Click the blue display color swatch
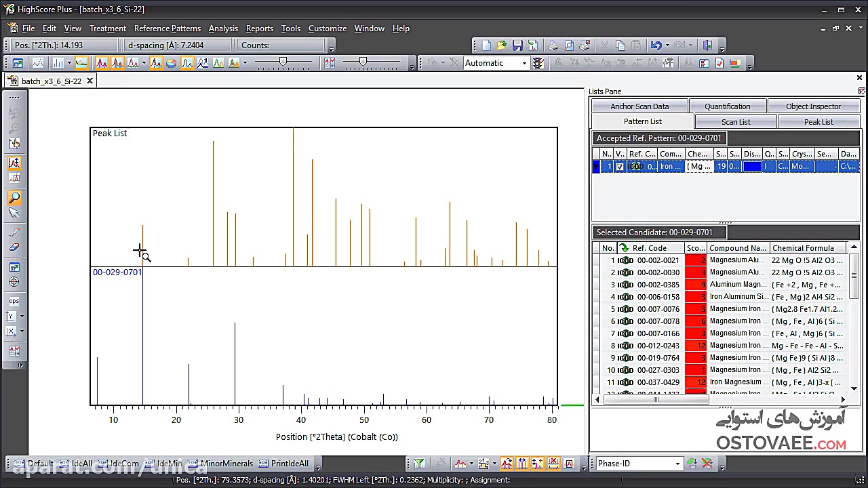Screen dimensions: 868x488 point(752,167)
